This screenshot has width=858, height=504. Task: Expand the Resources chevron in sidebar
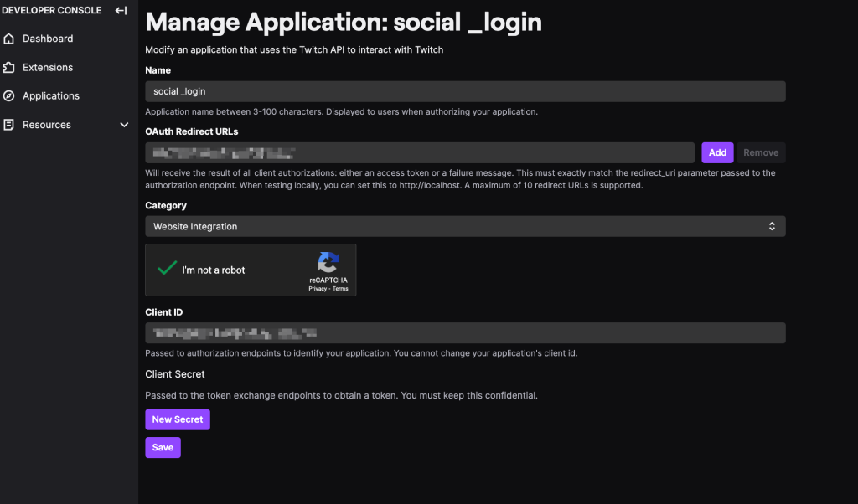(x=124, y=125)
